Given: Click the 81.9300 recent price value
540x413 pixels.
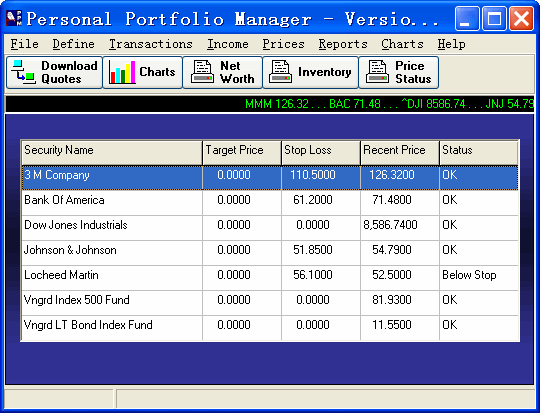Looking at the screenshot, I should coord(392,300).
